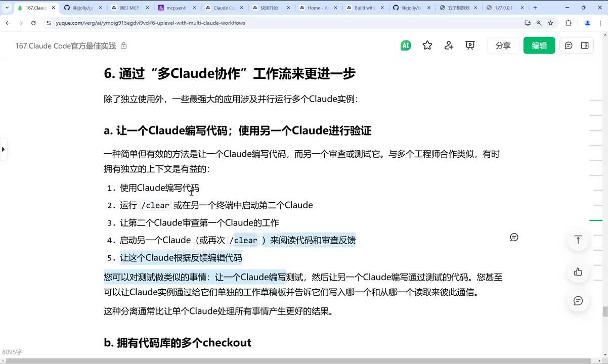Open the tab search dropdown arrow
Viewport: 608px width, 364px height.
pos(7,8)
